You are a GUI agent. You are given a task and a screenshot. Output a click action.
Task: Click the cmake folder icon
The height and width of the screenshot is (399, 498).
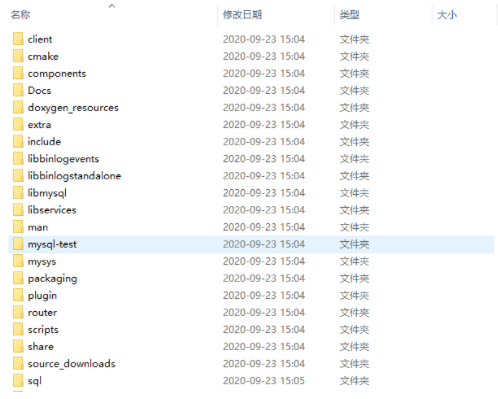pos(18,56)
